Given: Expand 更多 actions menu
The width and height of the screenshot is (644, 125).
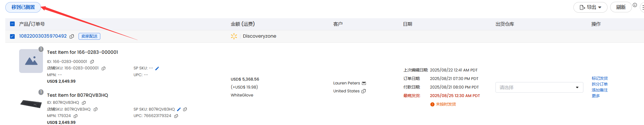Looking at the screenshot, I should point(596,96).
